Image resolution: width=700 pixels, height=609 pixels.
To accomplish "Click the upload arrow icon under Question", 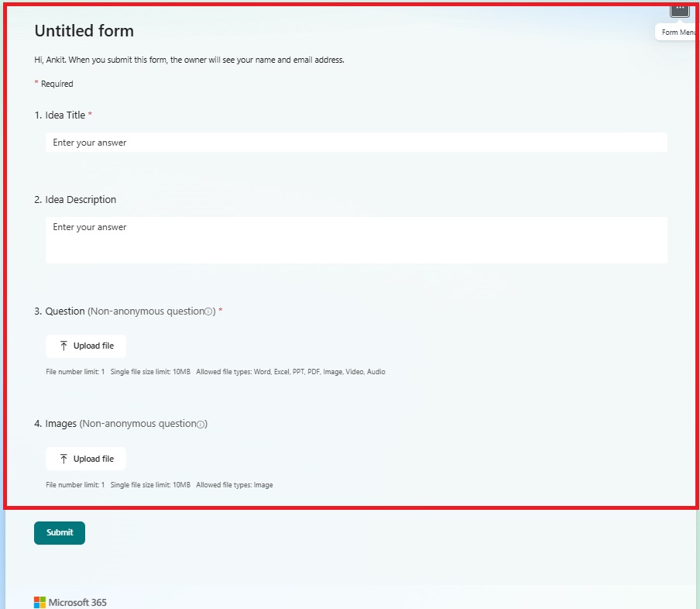I will click(63, 346).
